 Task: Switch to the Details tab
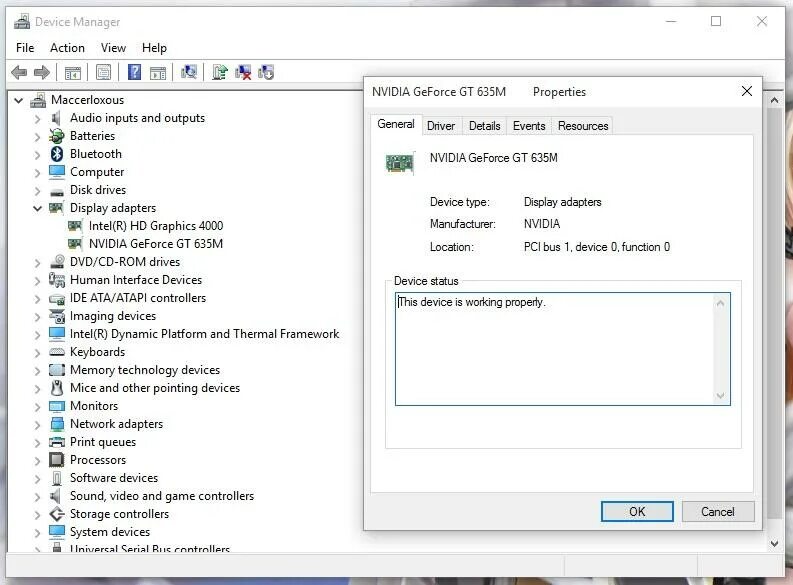pyautogui.click(x=484, y=126)
